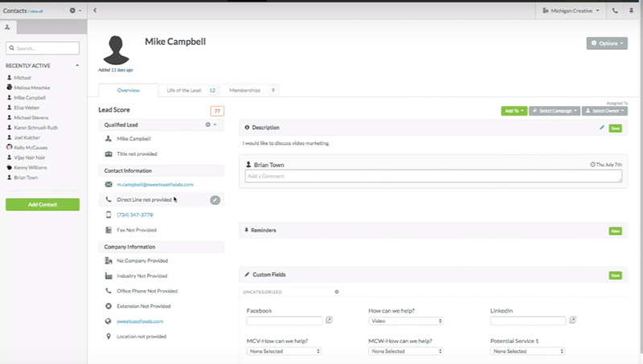
Task: Click the Facebook input field
Action: point(285,321)
